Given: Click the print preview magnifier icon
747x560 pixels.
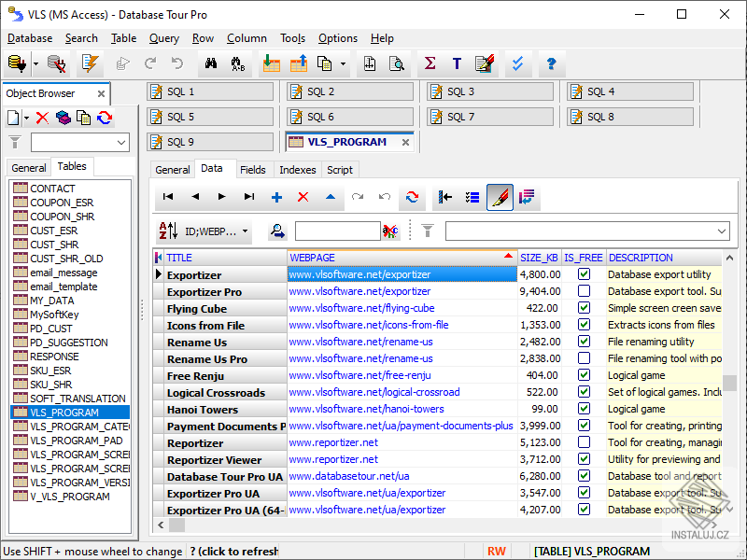Looking at the screenshot, I should [x=397, y=63].
